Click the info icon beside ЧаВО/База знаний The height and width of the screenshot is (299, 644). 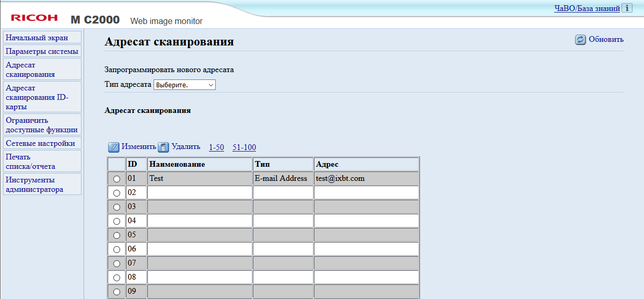coord(627,8)
